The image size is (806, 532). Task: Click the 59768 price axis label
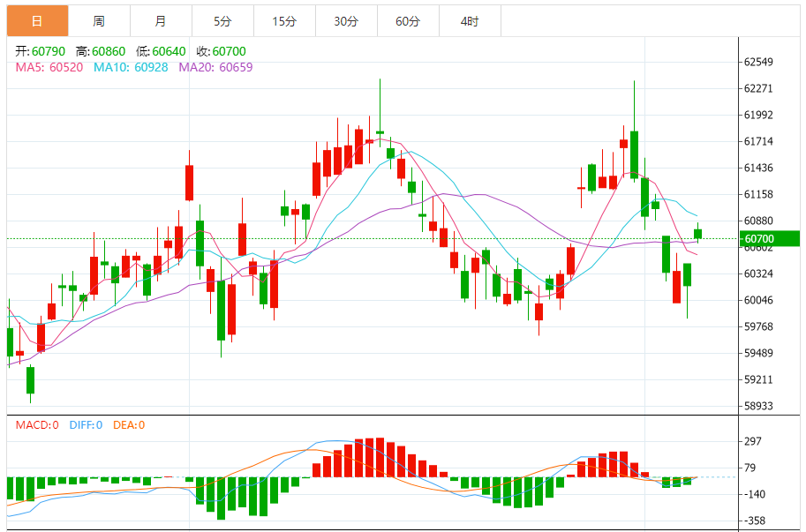pyautogui.click(x=758, y=326)
